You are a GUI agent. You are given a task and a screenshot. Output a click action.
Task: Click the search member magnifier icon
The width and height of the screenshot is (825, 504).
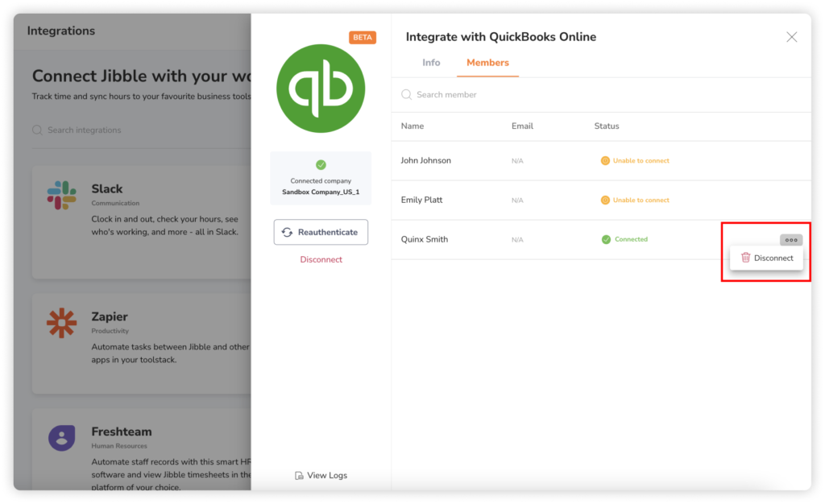(x=406, y=94)
